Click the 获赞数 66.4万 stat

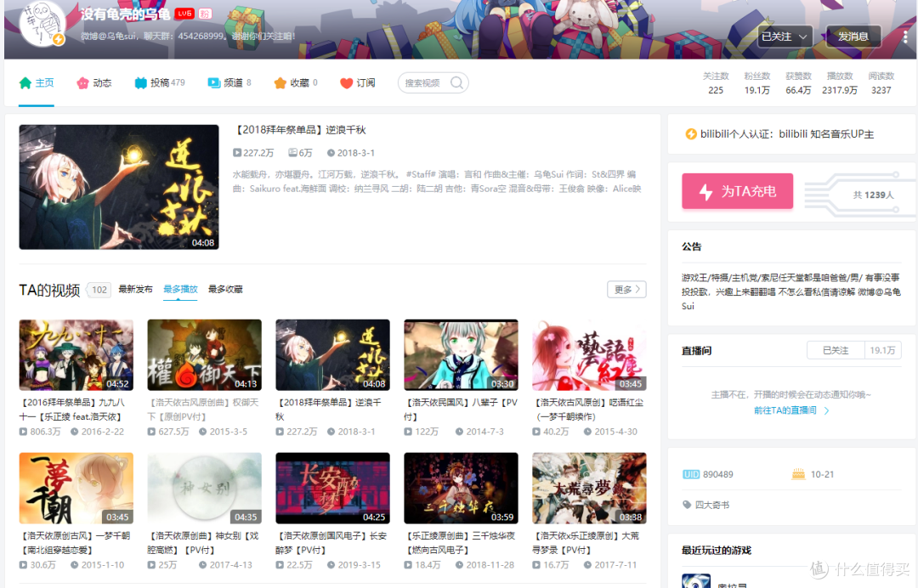[x=798, y=83]
